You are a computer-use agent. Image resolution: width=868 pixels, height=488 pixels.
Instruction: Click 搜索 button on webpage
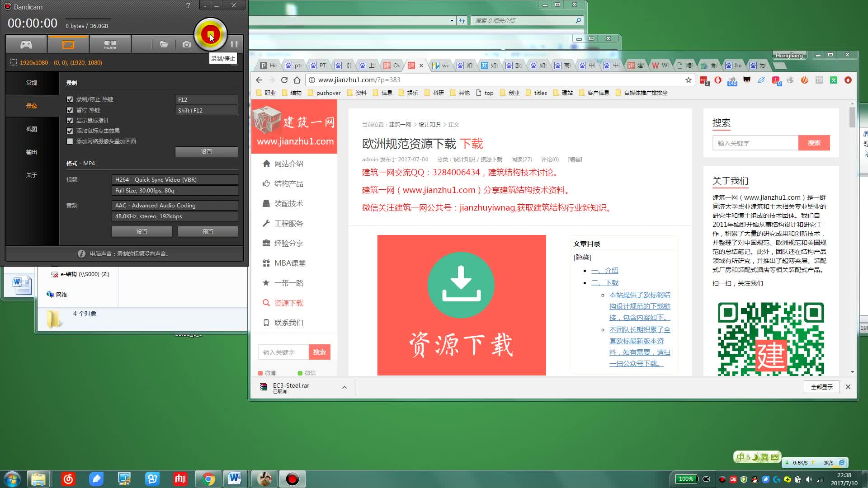[814, 142]
